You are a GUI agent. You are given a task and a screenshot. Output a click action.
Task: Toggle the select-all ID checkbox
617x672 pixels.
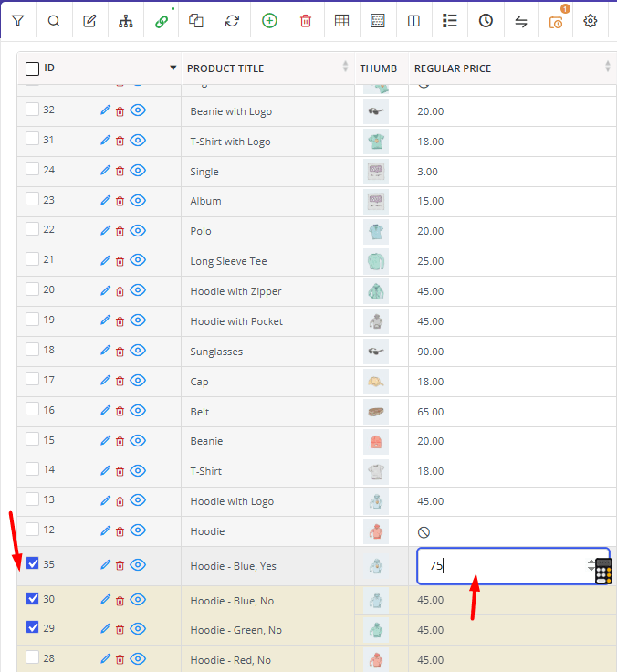click(x=32, y=68)
